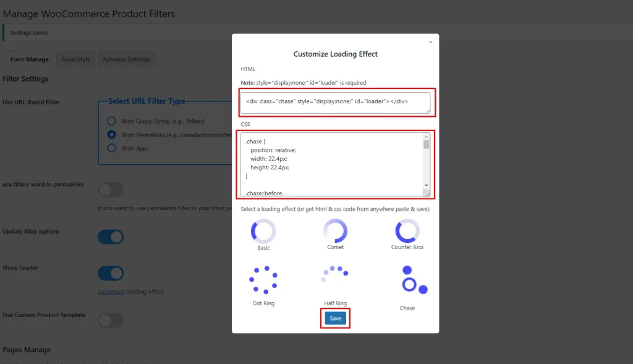633x364 pixels.
Task: Click the Dot Ring label text
Action: click(263, 303)
